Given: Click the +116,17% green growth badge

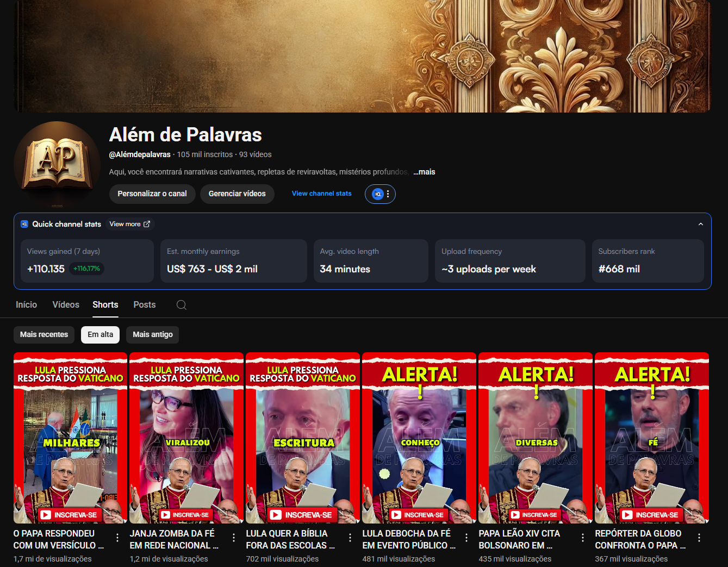Looking at the screenshot, I should (x=87, y=269).
